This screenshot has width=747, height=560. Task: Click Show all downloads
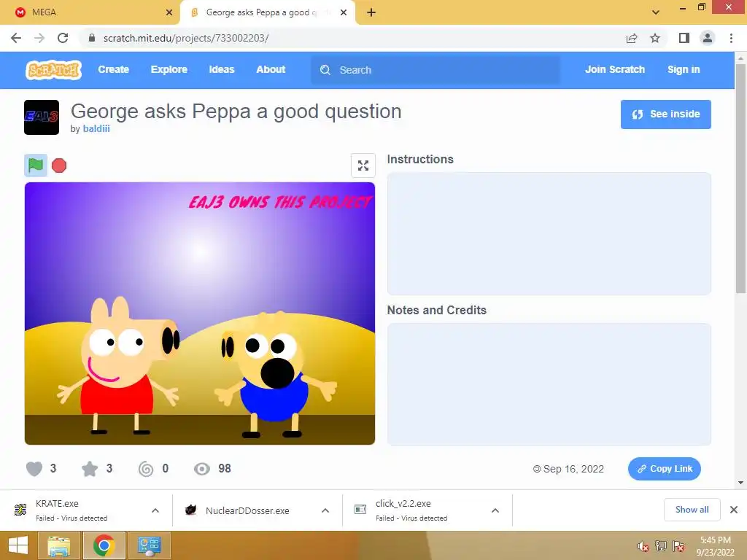(692, 510)
